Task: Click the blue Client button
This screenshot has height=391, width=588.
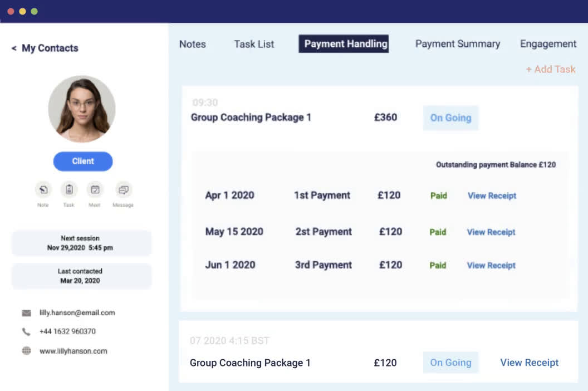Action: click(x=83, y=162)
